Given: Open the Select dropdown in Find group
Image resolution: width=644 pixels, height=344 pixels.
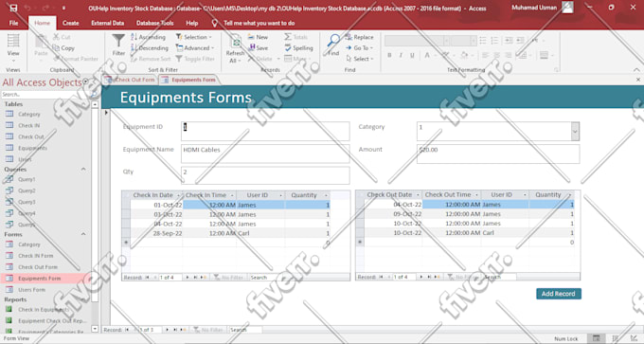Looking at the screenshot, I should point(360,59).
